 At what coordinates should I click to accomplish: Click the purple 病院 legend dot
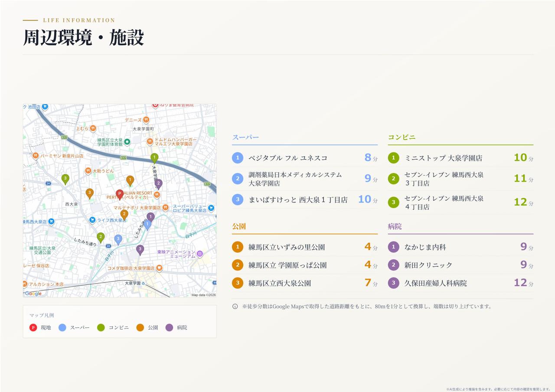click(169, 327)
